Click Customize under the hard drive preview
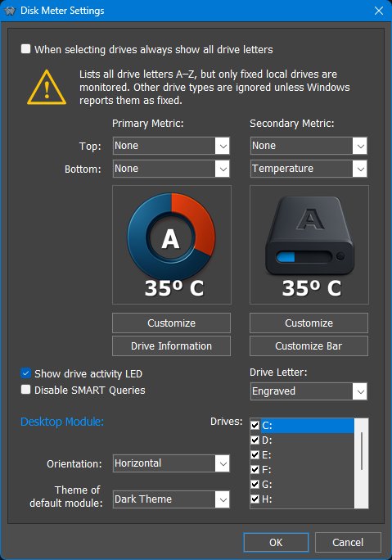392x560 pixels. click(x=309, y=323)
